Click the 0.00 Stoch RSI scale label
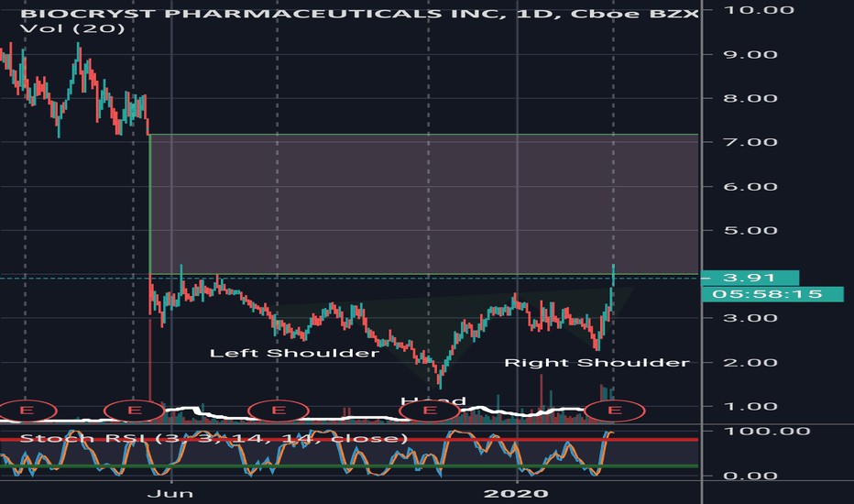Screen dimensions: 854x504 click(x=750, y=476)
